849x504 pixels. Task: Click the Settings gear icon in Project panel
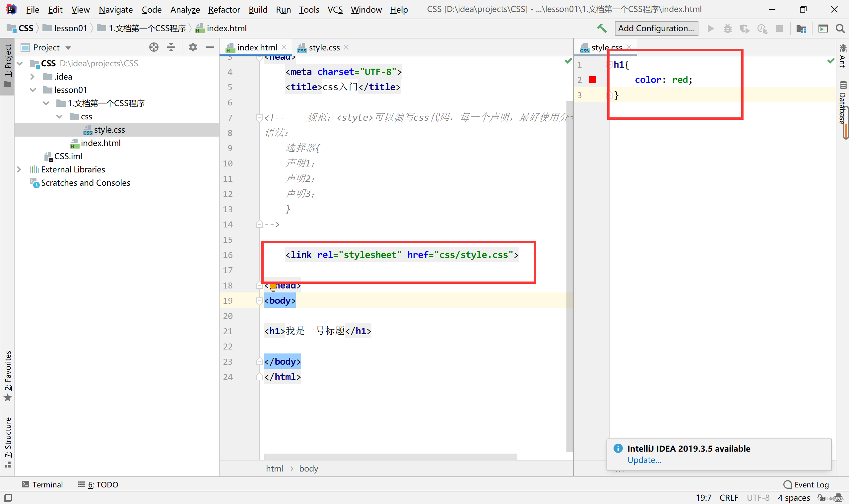coord(193,47)
